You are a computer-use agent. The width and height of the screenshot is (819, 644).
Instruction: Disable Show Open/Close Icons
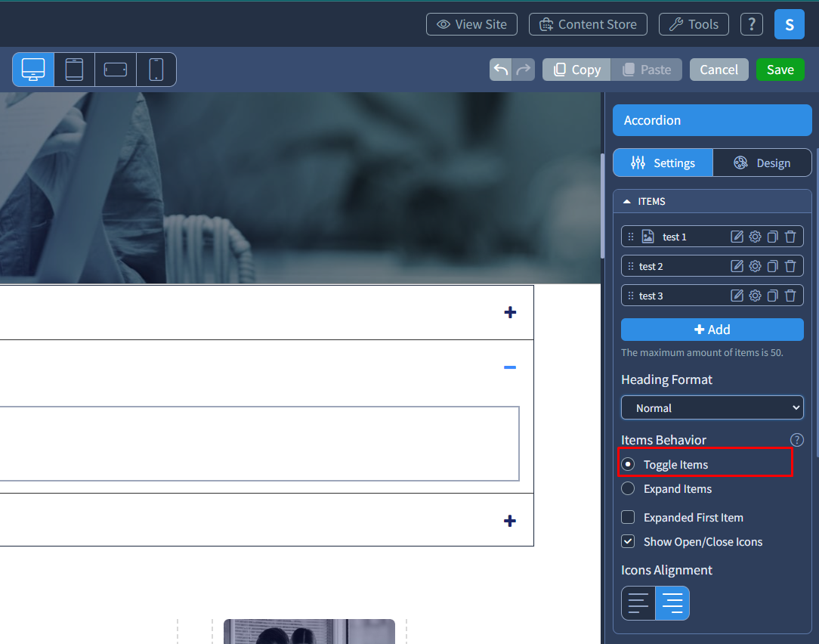pyautogui.click(x=628, y=541)
